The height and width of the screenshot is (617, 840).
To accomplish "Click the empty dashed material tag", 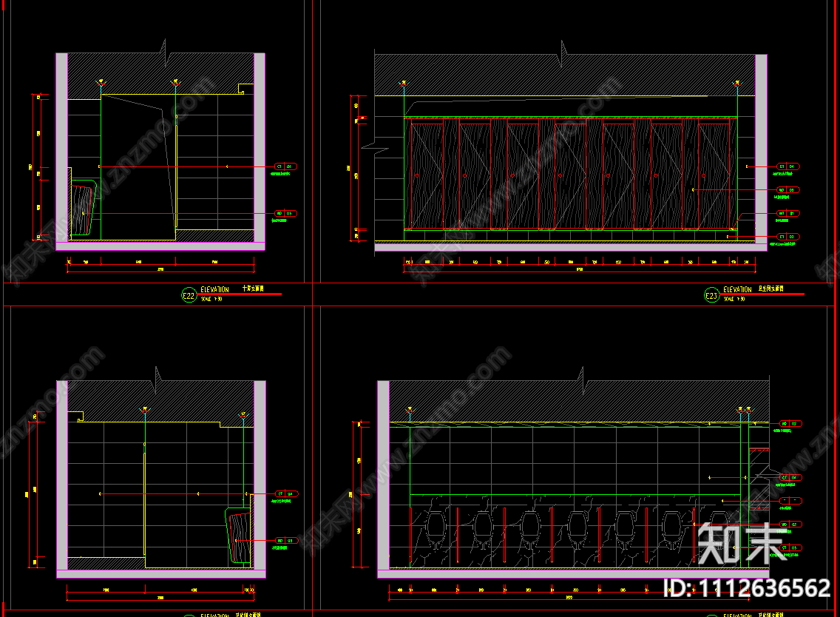I will pyautogui.click(x=790, y=501).
